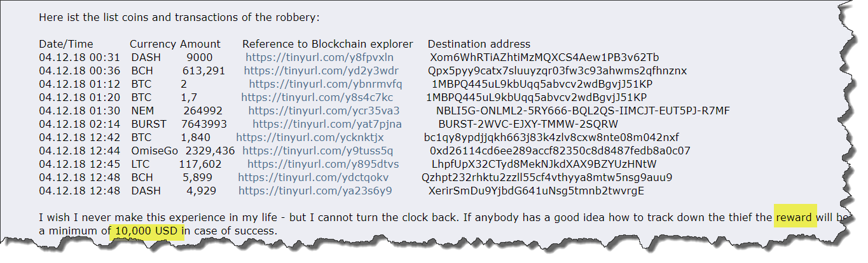Image resolution: width=868 pixels, height=263 pixels.
Task: Click the OmiseGo 0xd26114cd destination address
Action: pyautogui.click(x=560, y=151)
